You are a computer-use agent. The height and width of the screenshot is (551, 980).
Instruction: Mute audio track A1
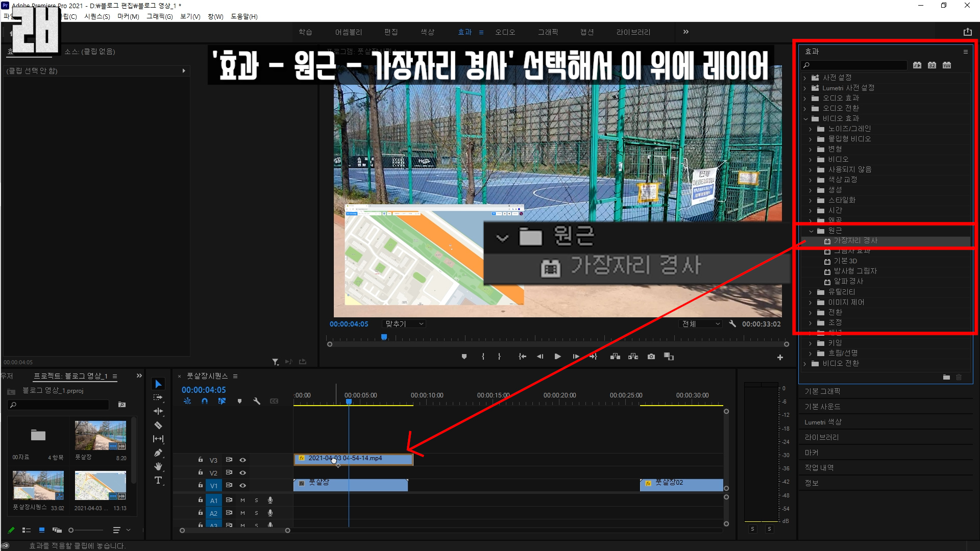(243, 500)
